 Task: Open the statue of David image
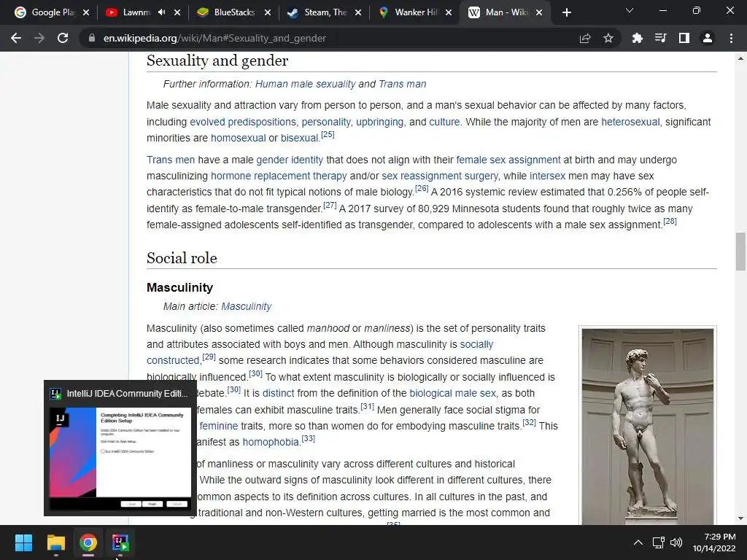pos(648,426)
